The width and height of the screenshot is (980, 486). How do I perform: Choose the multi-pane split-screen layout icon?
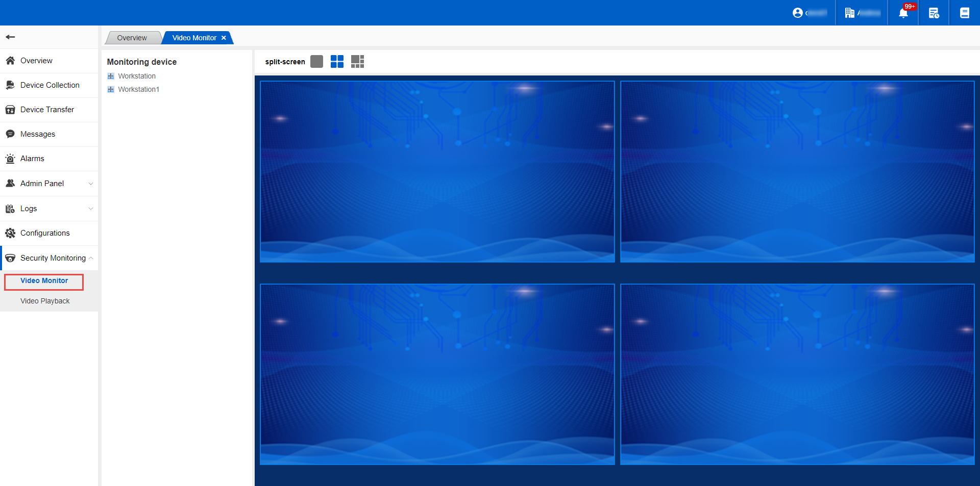click(357, 62)
